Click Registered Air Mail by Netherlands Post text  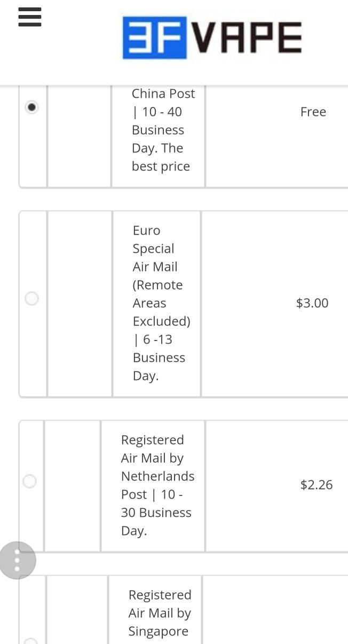pos(157,485)
